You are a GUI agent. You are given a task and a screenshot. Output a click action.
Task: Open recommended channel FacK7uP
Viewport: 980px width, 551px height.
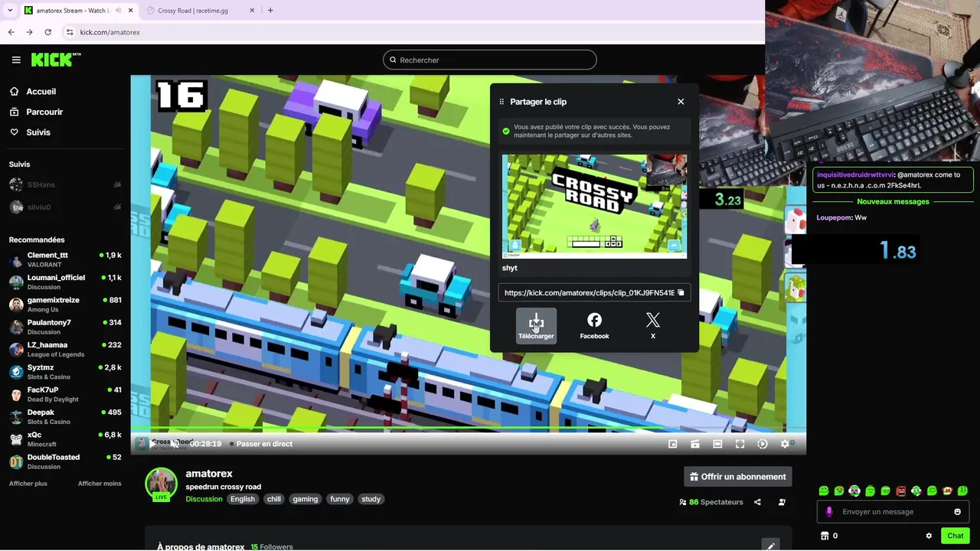click(65, 394)
